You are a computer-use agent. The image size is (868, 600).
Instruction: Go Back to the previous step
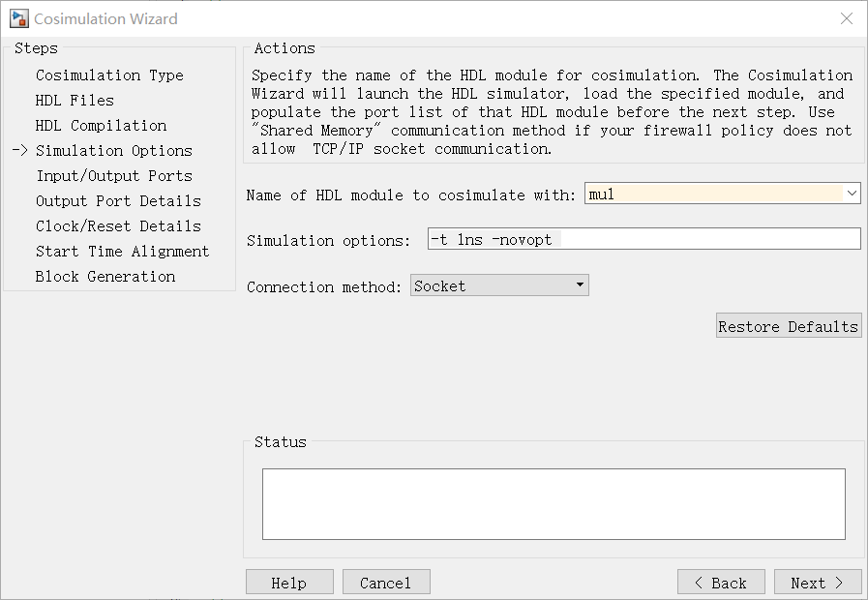coord(721,583)
